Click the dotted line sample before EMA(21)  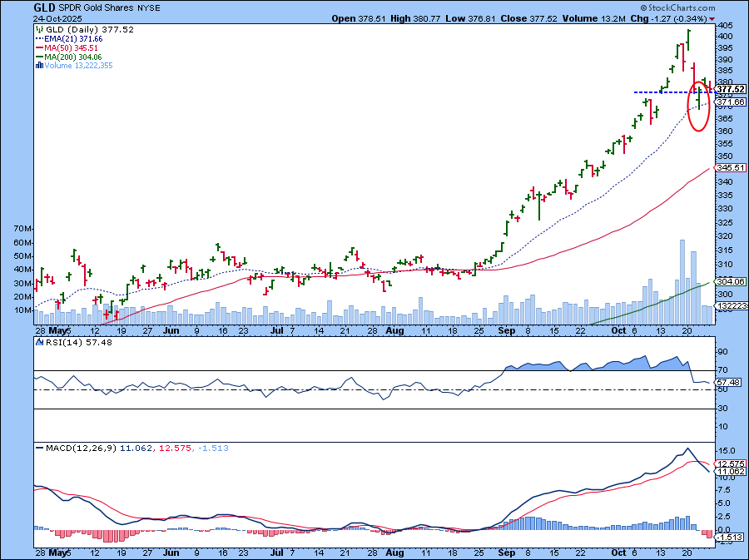[40, 38]
